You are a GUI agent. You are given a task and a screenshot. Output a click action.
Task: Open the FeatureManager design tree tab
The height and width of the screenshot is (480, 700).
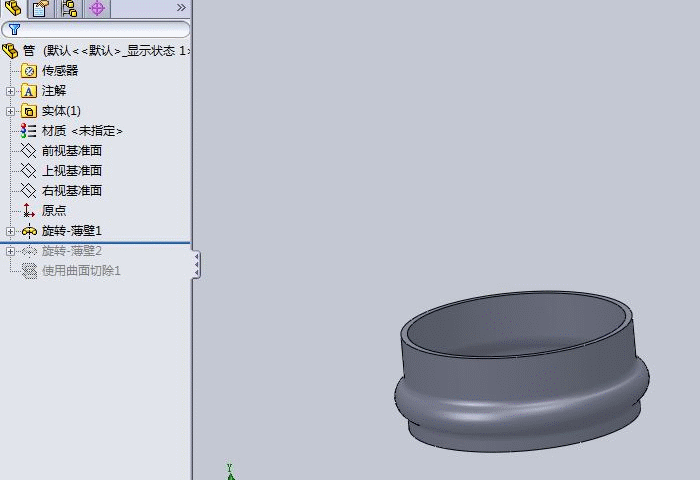tap(13, 8)
